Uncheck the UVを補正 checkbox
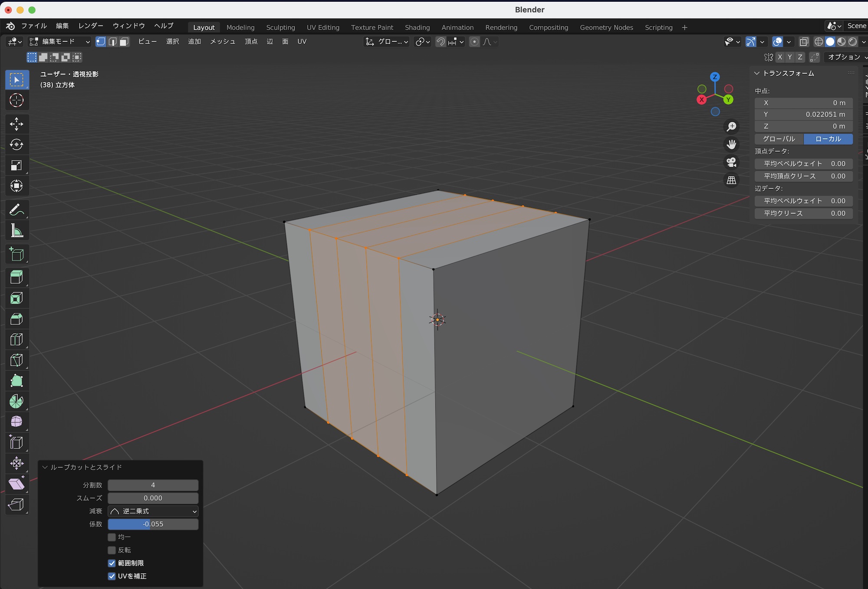 [x=112, y=576]
